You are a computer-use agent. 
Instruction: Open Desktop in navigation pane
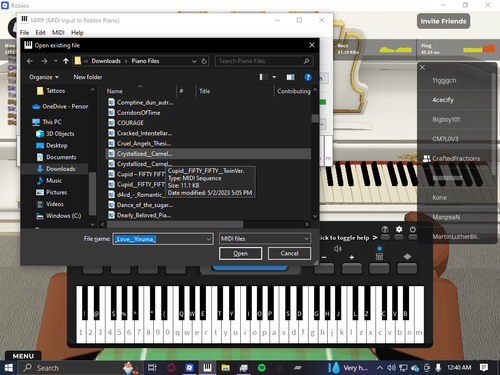tap(52, 145)
